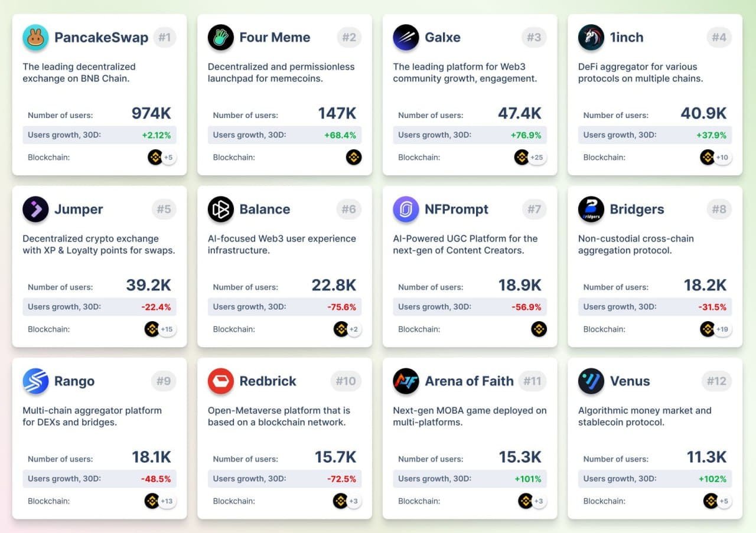Image resolution: width=756 pixels, height=533 pixels.
Task: Click the Four Meme green hand icon
Action: click(221, 37)
